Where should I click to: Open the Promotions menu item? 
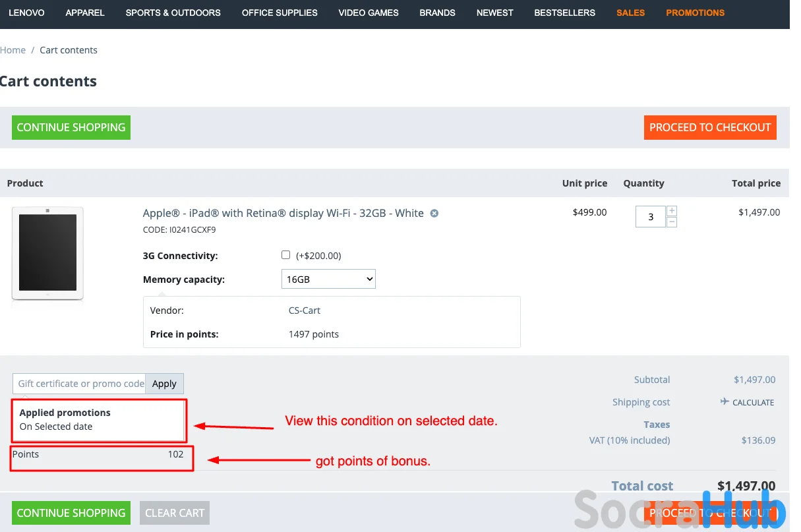coord(696,13)
